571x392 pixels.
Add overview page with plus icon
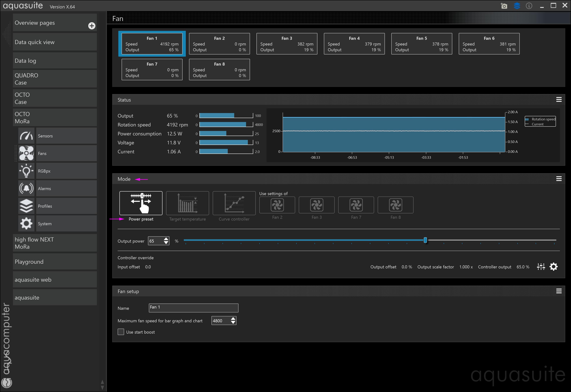(92, 26)
